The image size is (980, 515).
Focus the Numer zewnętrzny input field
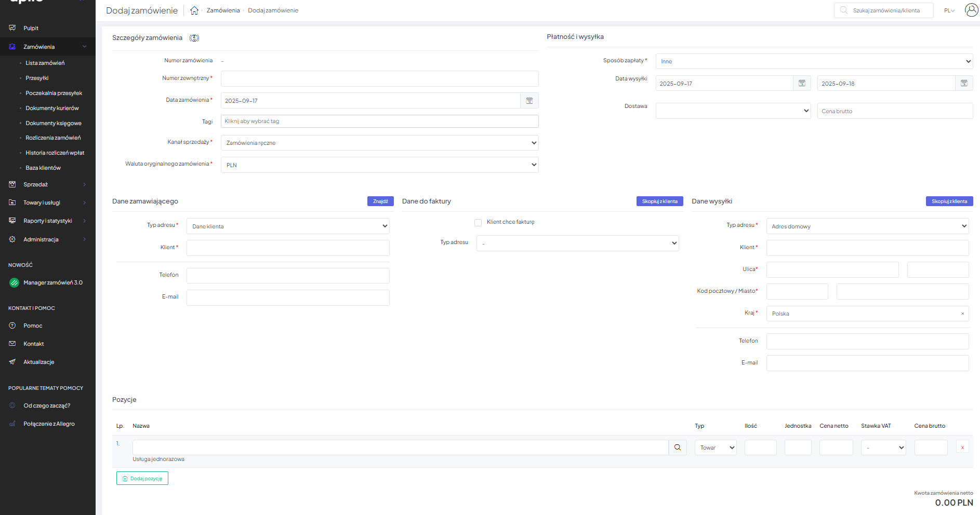click(x=379, y=79)
